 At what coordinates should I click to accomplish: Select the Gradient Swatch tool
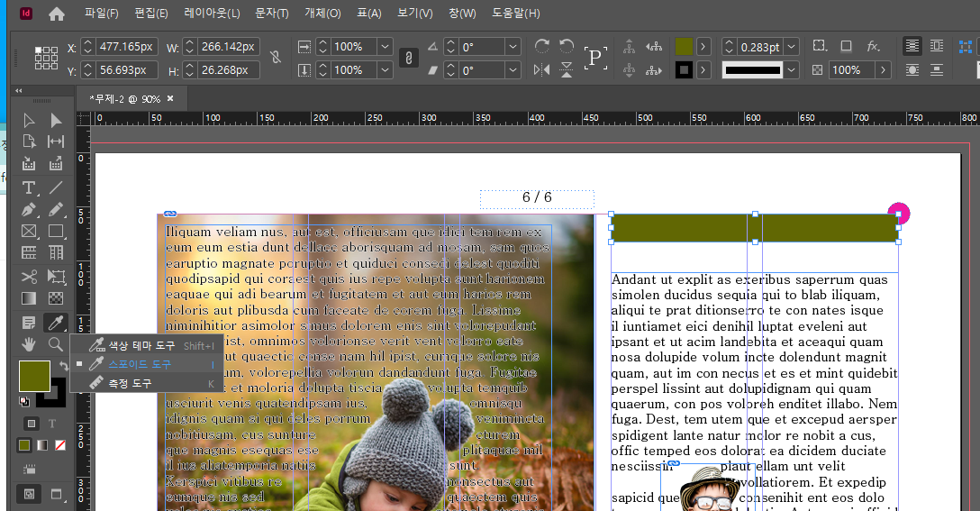29,298
